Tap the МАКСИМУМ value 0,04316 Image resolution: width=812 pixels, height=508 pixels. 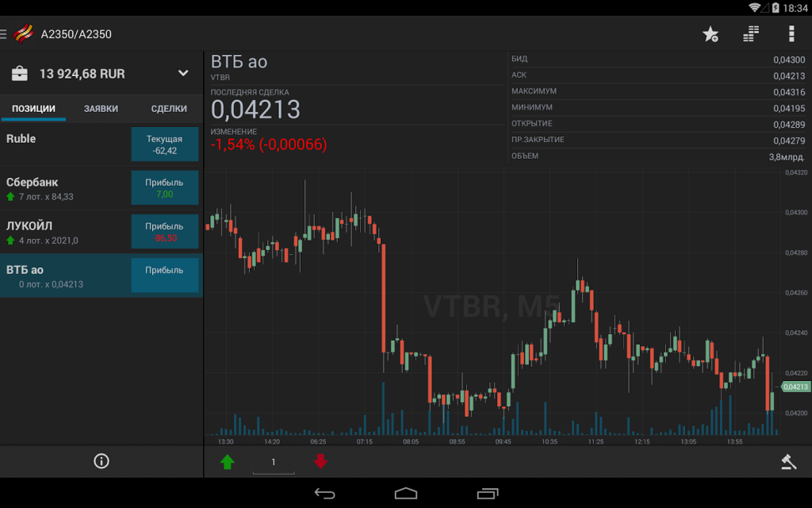[789, 92]
